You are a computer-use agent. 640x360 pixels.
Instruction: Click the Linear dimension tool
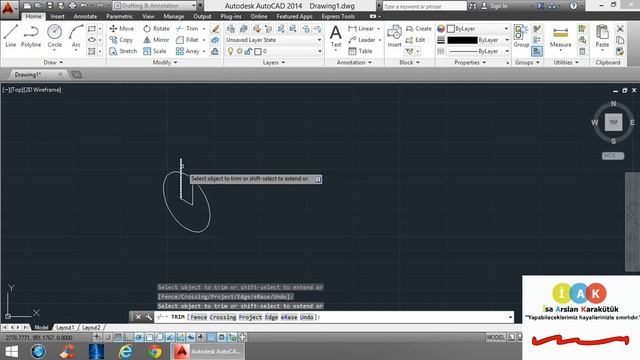click(x=361, y=29)
